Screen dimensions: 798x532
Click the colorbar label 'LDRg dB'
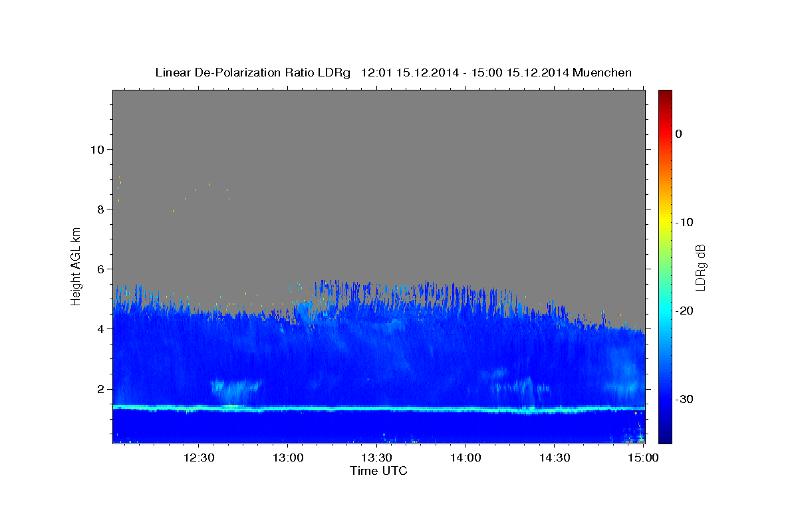pos(700,267)
